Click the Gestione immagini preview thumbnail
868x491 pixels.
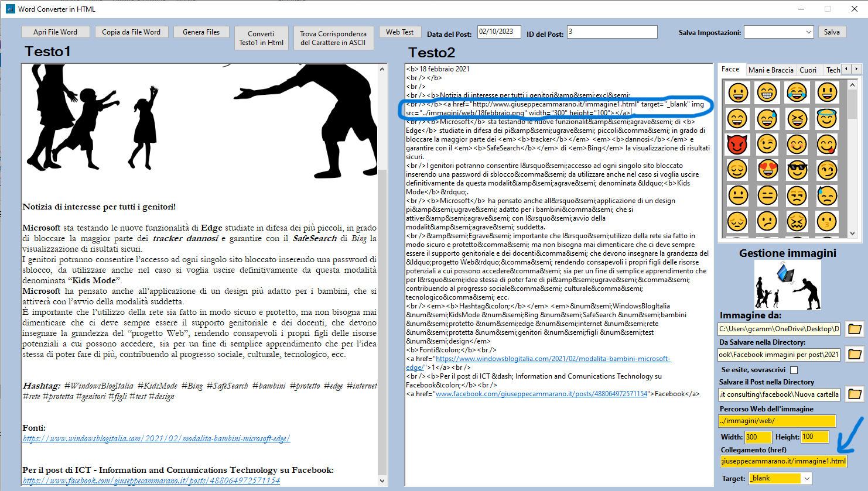pyautogui.click(x=788, y=286)
